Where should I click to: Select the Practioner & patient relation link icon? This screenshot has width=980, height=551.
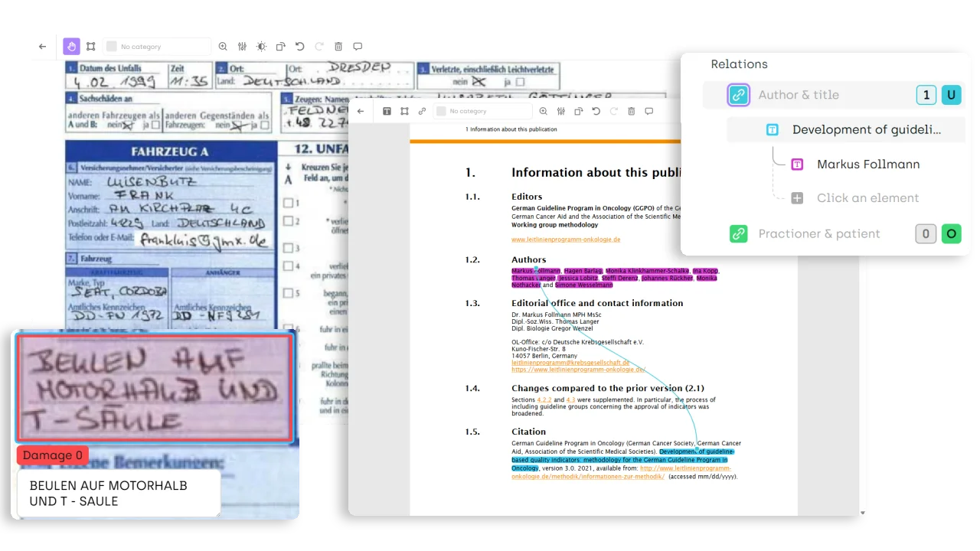(x=739, y=233)
